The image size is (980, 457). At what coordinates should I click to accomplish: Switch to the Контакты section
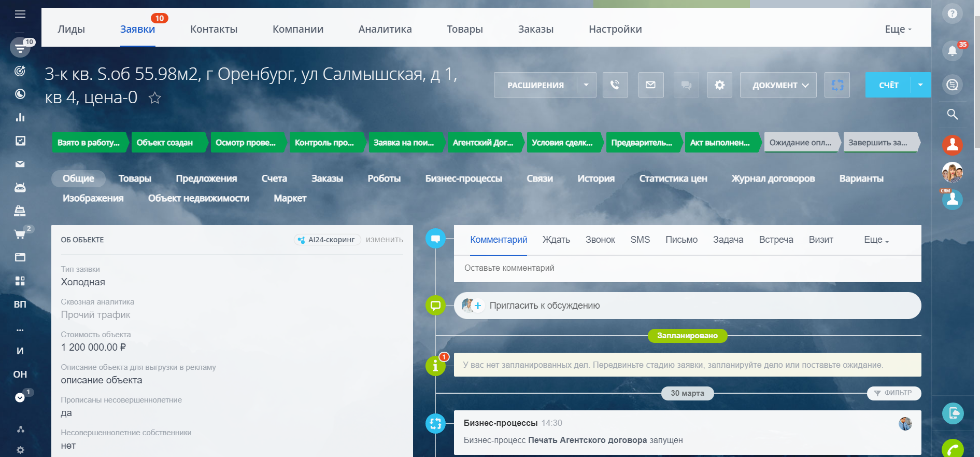pos(214,29)
